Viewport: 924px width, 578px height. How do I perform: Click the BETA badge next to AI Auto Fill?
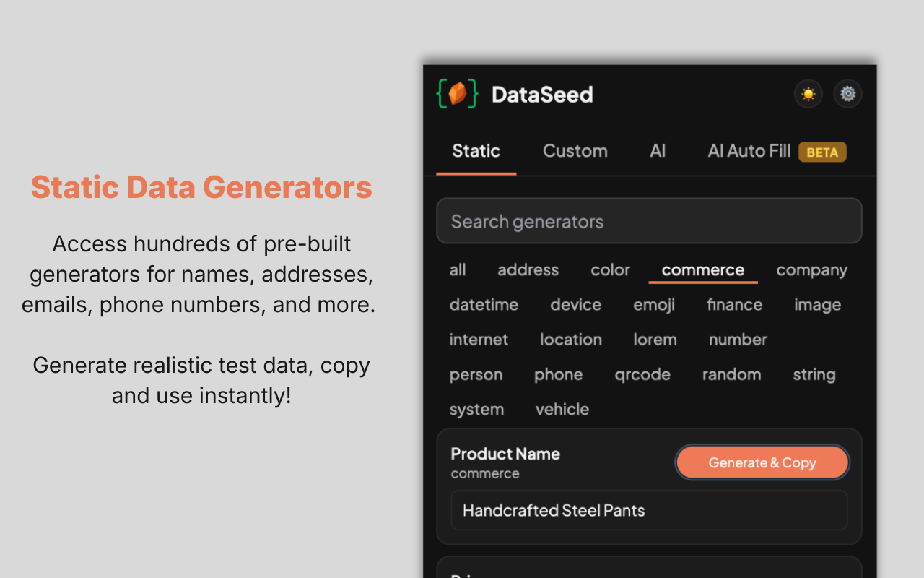coord(822,152)
